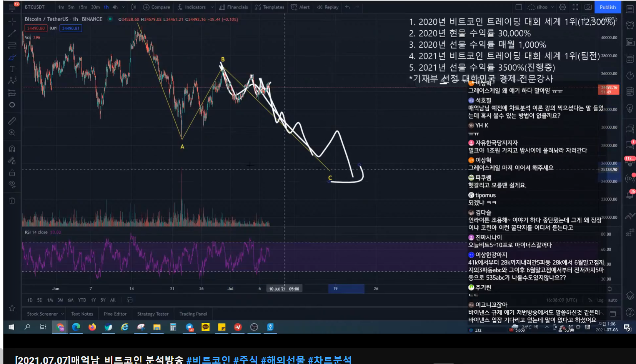636x364 pixels.
Task: Start bar Replay mode
Action: [328, 7]
